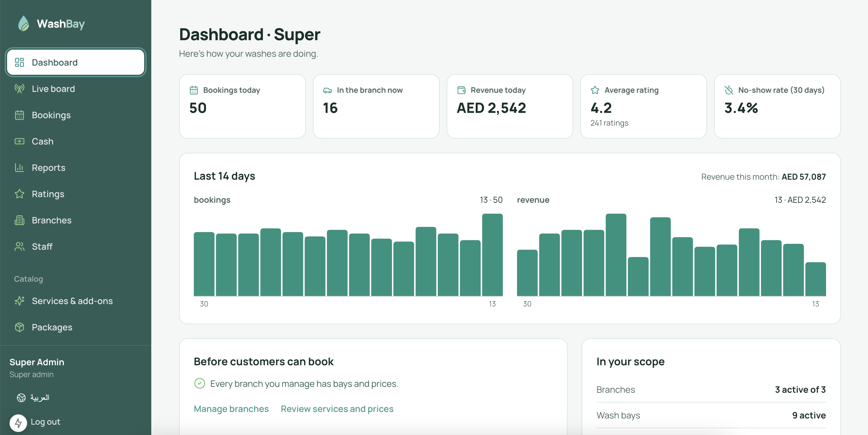Click the car icon on In the branch now card
The width and height of the screenshot is (868, 435).
point(328,90)
